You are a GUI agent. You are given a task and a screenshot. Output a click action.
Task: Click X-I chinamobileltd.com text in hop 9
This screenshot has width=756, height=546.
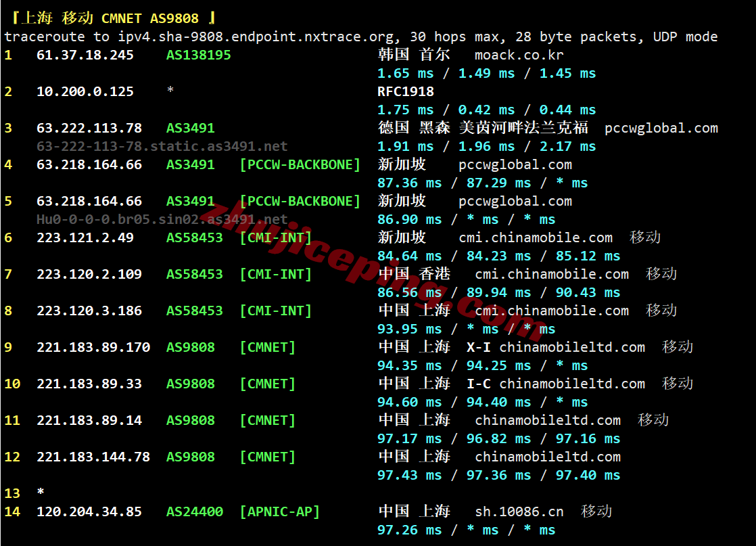tap(556, 347)
